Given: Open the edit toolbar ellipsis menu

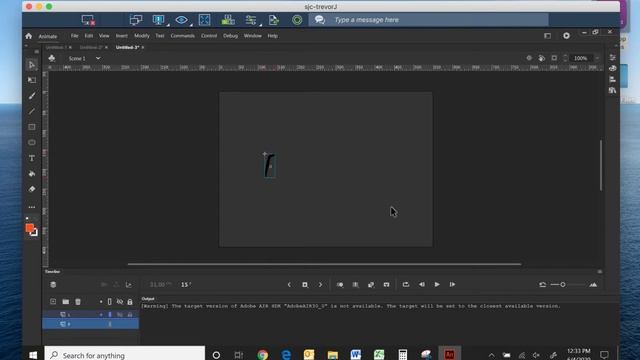Looking at the screenshot, I should coord(32,207).
